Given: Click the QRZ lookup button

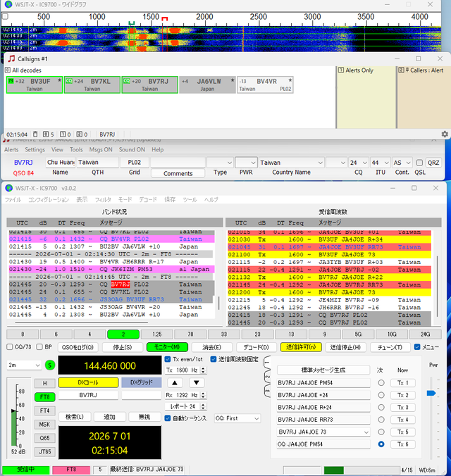Looking at the screenshot, I should coord(433,163).
